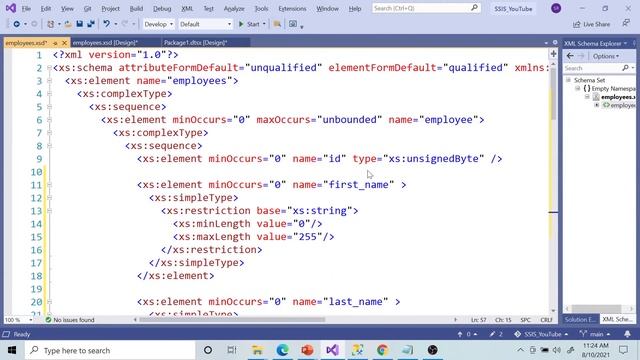Click the editor vertical scrollbar
Screen dimensions: 640x360
[x=553, y=188]
